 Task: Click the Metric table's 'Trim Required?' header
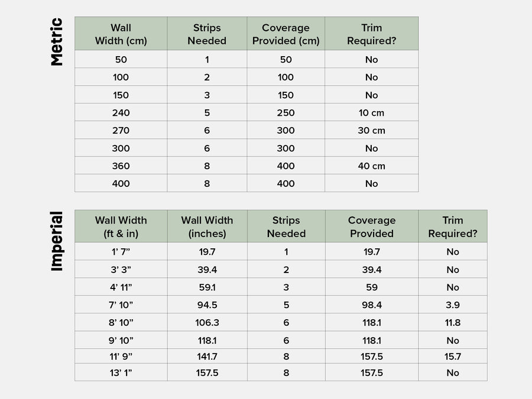(371, 34)
